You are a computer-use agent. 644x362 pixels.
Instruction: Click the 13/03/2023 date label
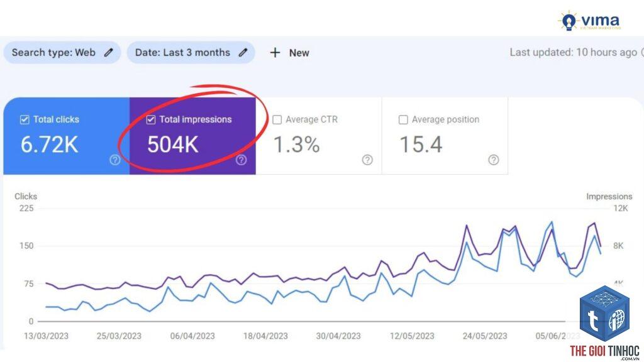[x=46, y=336]
